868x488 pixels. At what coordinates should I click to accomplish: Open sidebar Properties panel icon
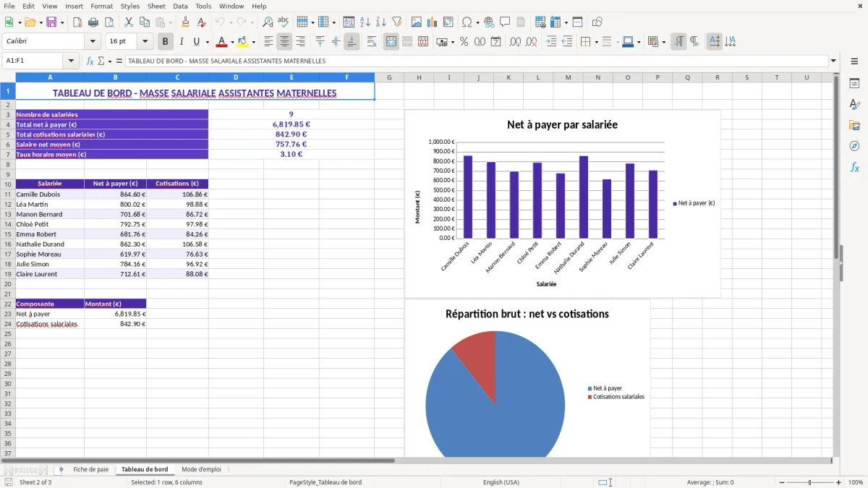tap(854, 83)
